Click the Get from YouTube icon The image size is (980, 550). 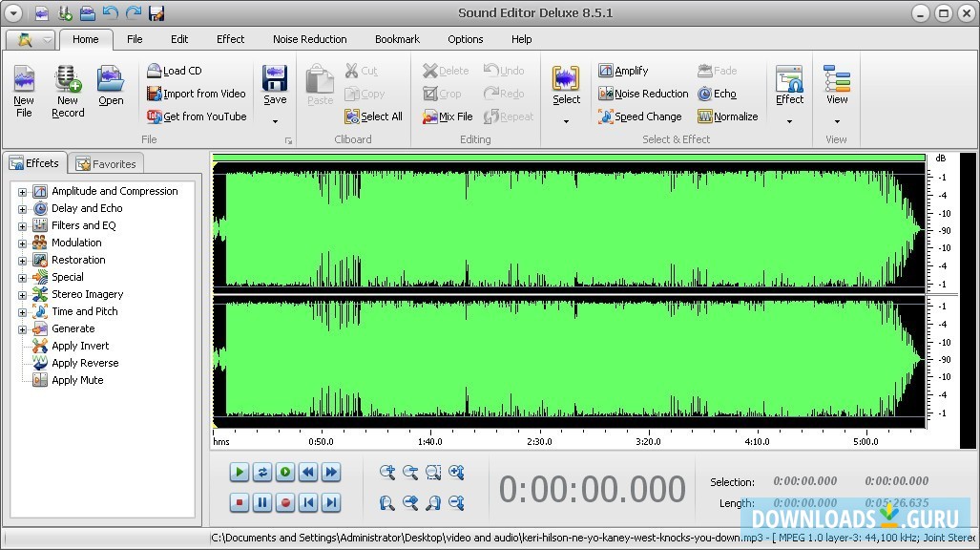click(155, 116)
